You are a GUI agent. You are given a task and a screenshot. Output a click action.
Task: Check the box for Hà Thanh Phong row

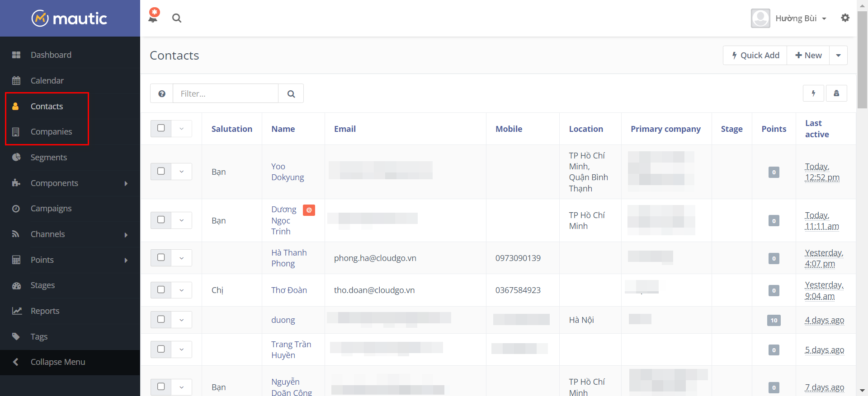(161, 257)
